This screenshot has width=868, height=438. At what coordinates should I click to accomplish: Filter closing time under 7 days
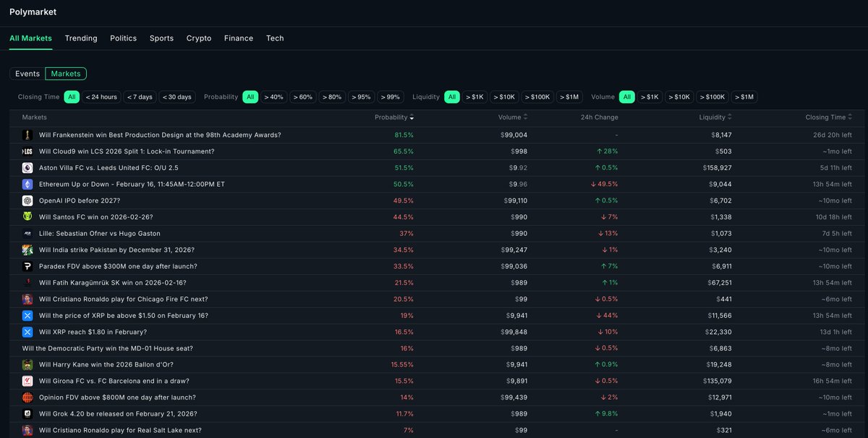(x=140, y=97)
